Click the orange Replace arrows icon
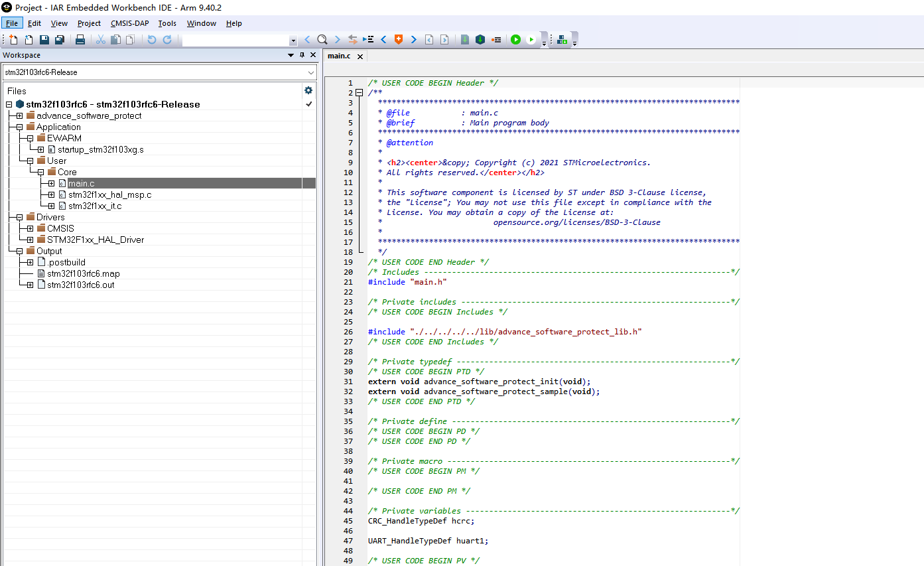The image size is (924, 566). [x=353, y=40]
